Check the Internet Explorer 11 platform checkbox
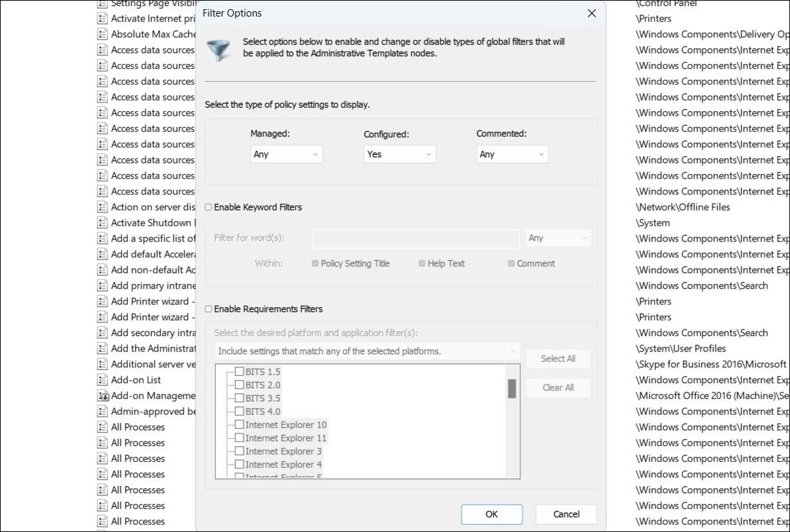The height and width of the screenshot is (532, 790). (x=239, y=437)
